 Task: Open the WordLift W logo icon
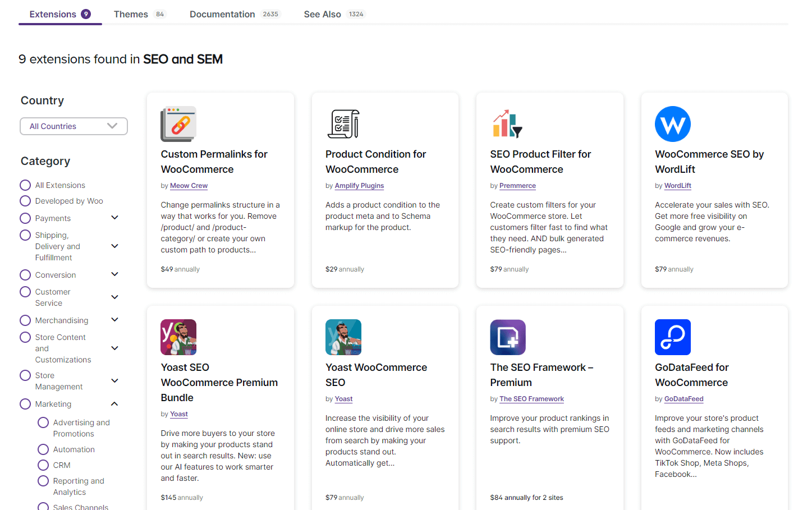[x=673, y=124]
